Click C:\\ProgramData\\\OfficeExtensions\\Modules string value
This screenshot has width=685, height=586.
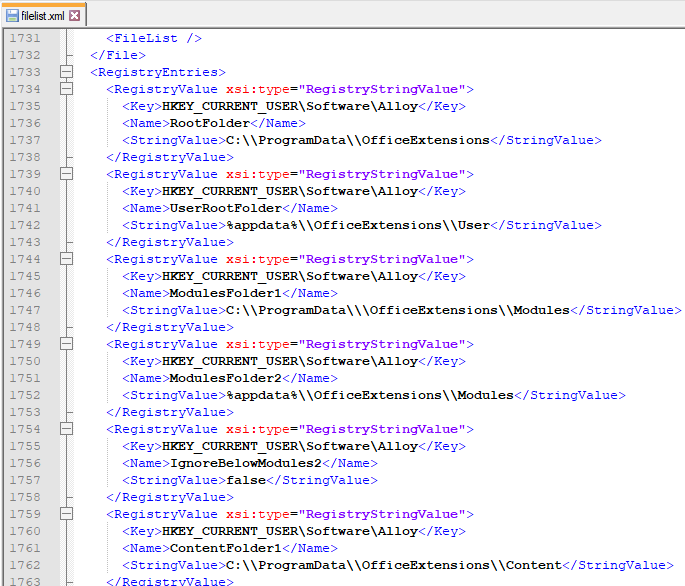(x=398, y=310)
